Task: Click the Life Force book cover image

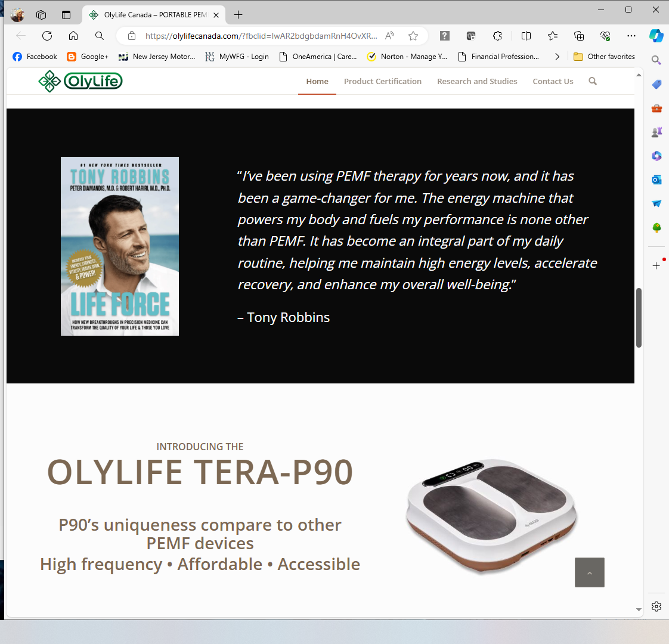Action: click(120, 246)
